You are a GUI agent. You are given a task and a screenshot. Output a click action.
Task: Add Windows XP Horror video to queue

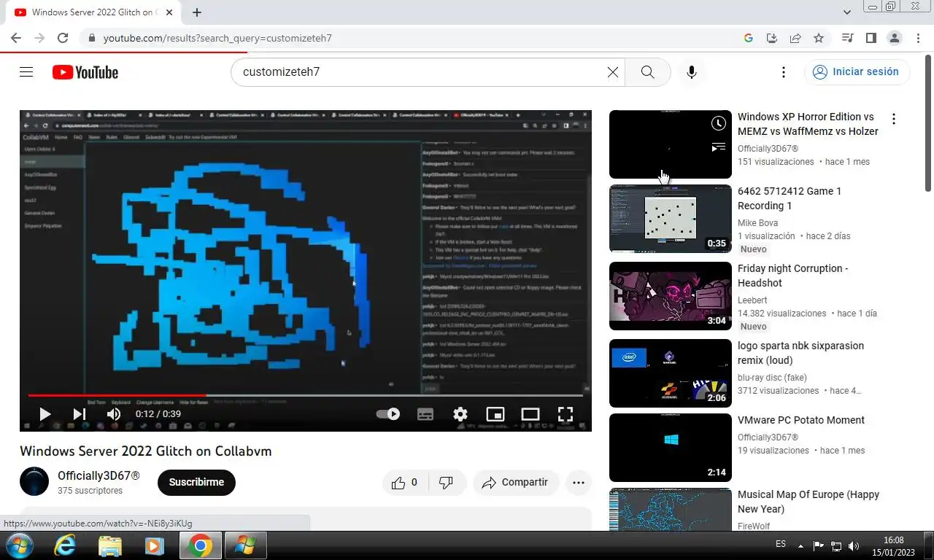(719, 147)
